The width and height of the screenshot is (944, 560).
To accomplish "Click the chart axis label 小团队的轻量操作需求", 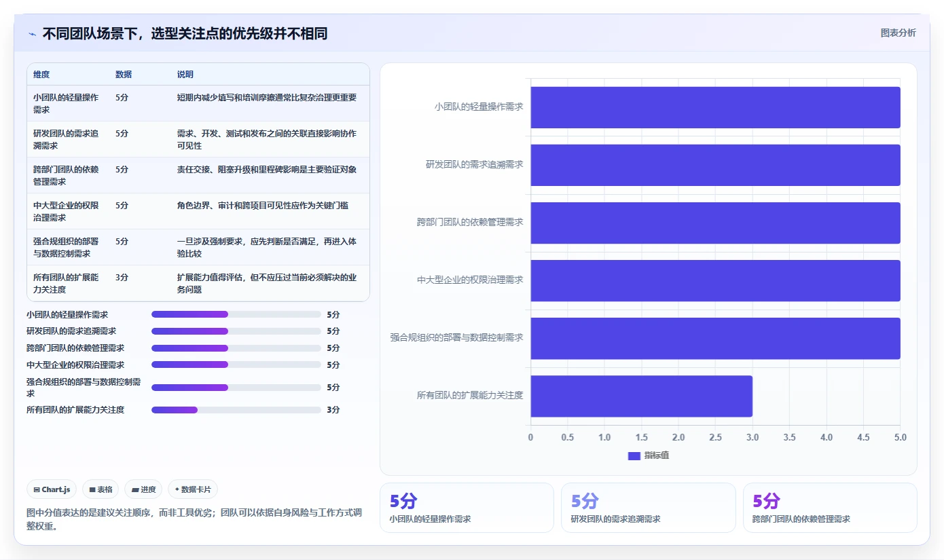I will pyautogui.click(x=479, y=107).
